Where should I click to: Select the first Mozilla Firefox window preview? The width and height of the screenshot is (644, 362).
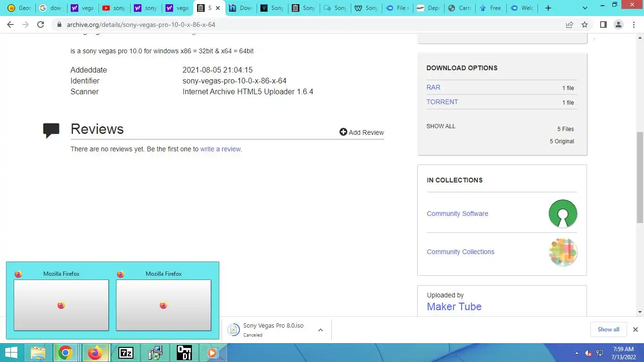pos(61,305)
